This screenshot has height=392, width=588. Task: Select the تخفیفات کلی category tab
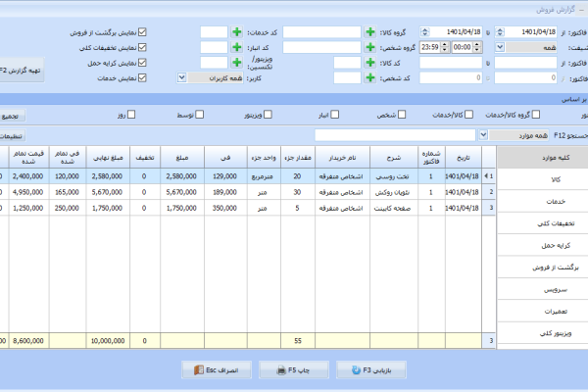click(543, 223)
